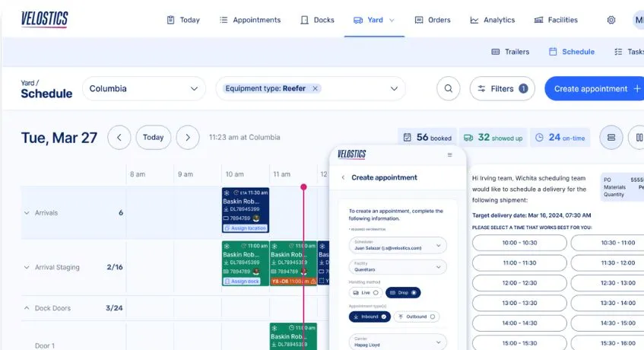Select the 12:30 - 13:00 time slot
This screenshot has width=644, height=350.
608,283
